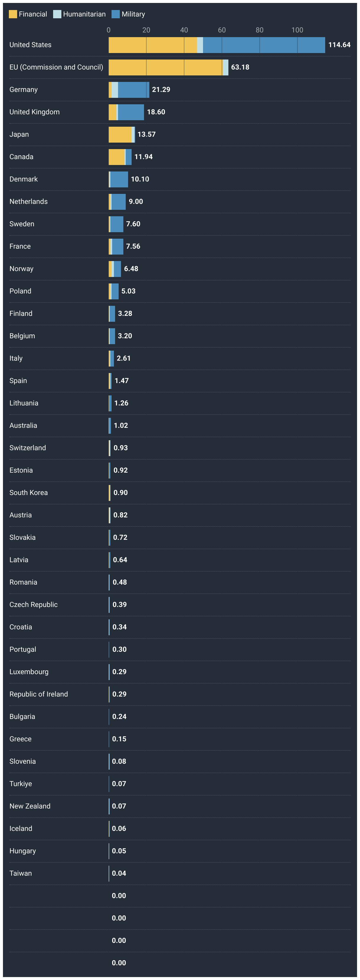Image resolution: width=360 pixels, height=980 pixels.
Task: Select the 114.64 total value label
Action: tap(339, 45)
